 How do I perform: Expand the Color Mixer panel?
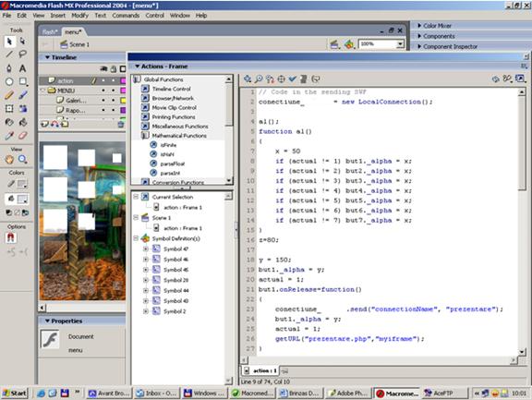pos(419,26)
